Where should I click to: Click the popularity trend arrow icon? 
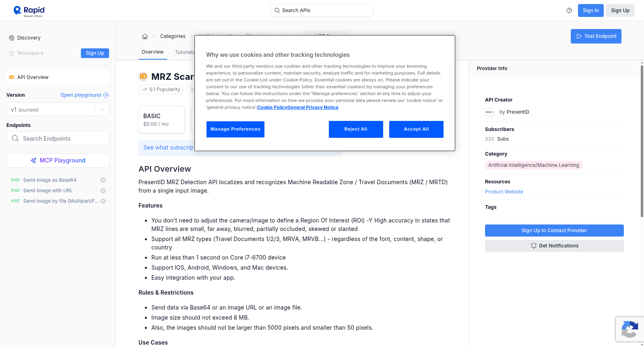[x=144, y=89]
